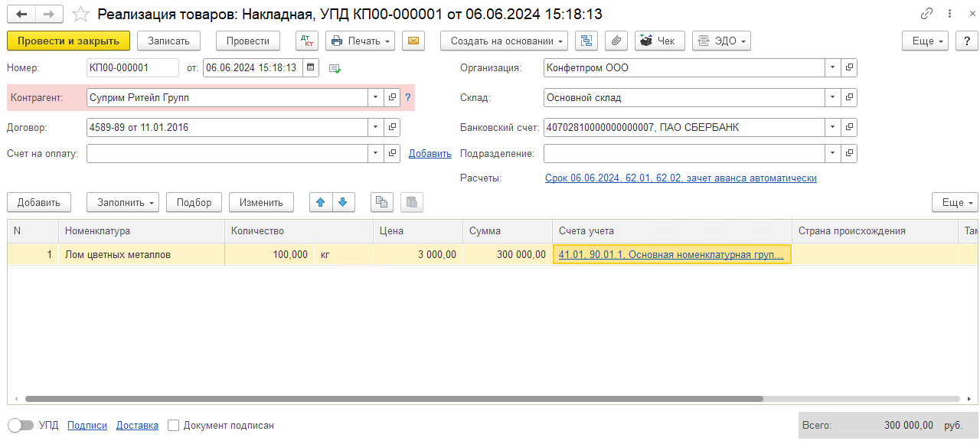Expand the Организация dropdown list

pyautogui.click(x=833, y=67)
